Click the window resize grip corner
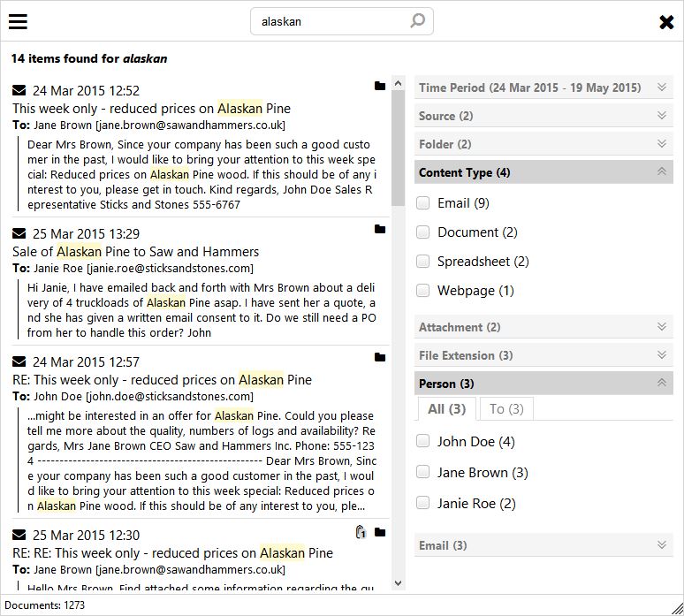This screenshot has height=616, width=684. click(x=677, y=608)
